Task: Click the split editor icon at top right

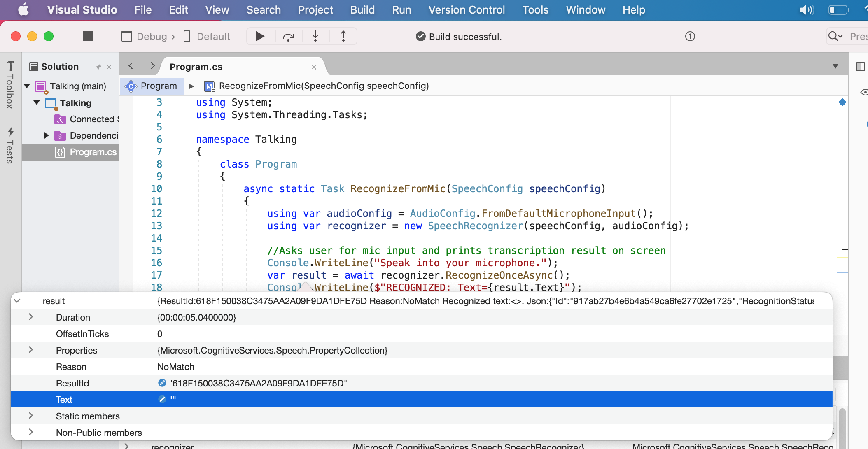Action: (x=861, y=66)
